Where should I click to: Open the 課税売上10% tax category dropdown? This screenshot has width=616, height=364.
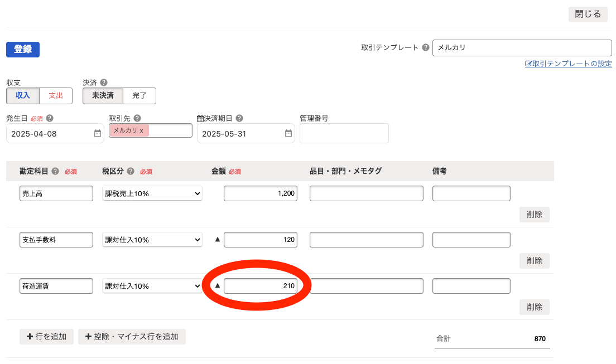click(x=152, y=193)
